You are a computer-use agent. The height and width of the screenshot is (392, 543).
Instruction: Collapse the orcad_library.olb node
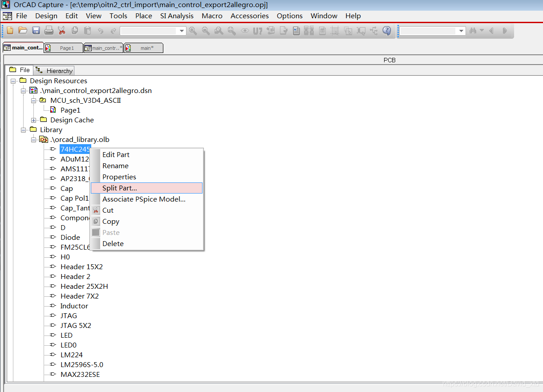(33, 140)
